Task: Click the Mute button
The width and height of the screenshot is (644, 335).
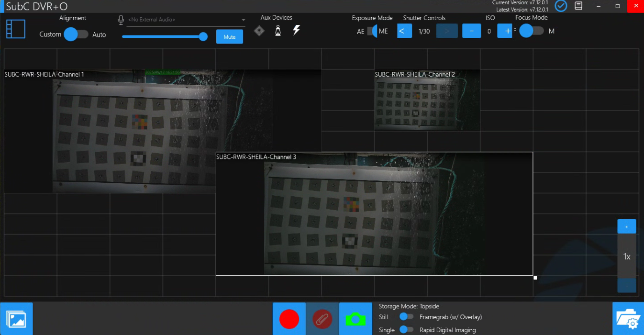Action: tap(229, 37)
